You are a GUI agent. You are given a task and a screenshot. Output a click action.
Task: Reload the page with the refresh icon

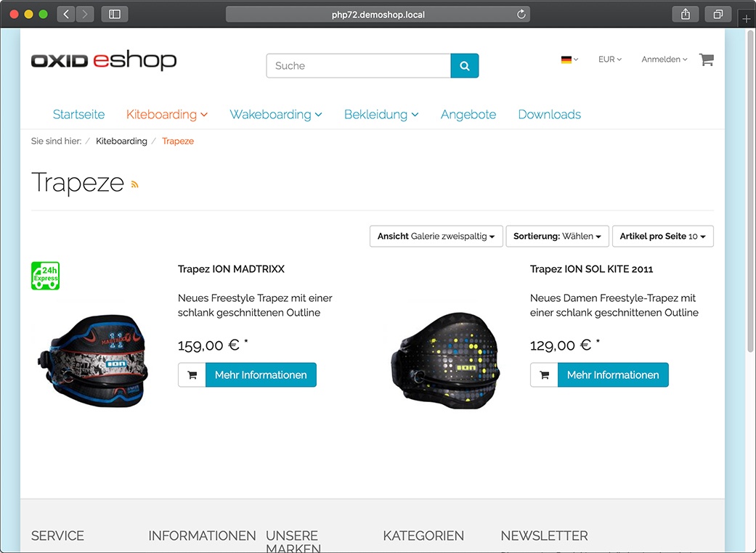click(x=521, y=15)
